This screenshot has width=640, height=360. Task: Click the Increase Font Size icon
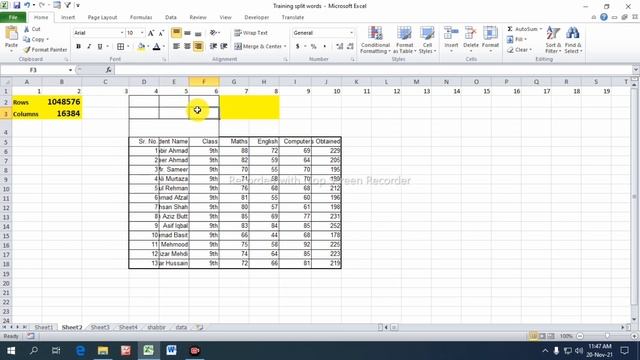[151, 33]
